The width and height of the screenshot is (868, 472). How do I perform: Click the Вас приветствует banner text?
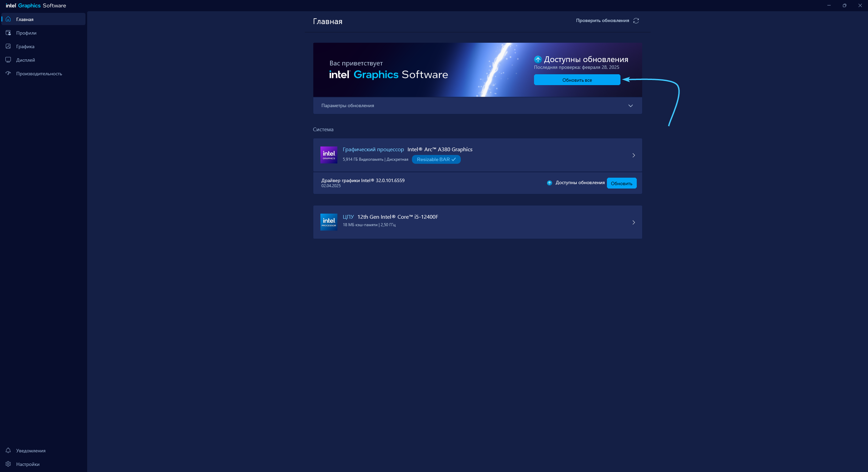pyautogui.click(x=356, y=63)
